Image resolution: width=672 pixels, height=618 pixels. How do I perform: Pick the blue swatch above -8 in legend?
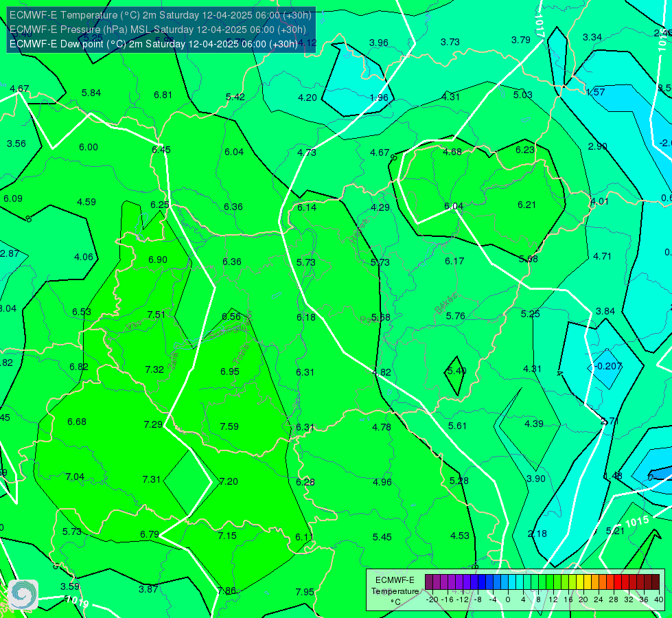[482, 582]
